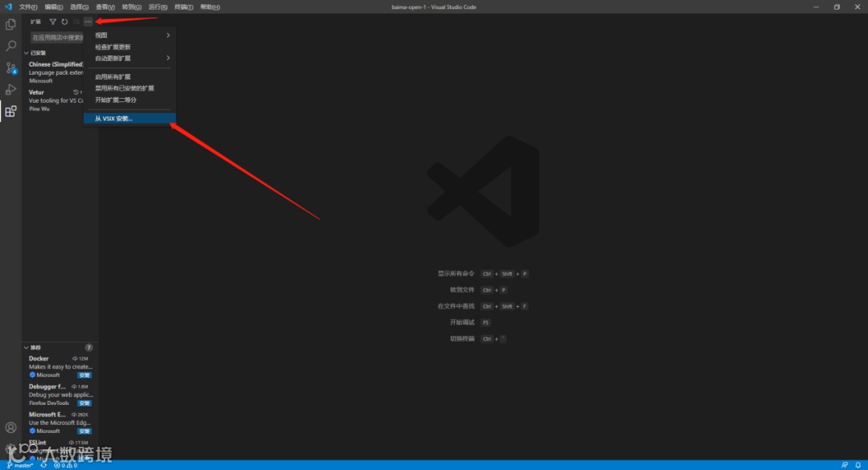Screen dimensions: 868x470
Task: Click the VS Code logo in title bar
Action: (8, 6)
